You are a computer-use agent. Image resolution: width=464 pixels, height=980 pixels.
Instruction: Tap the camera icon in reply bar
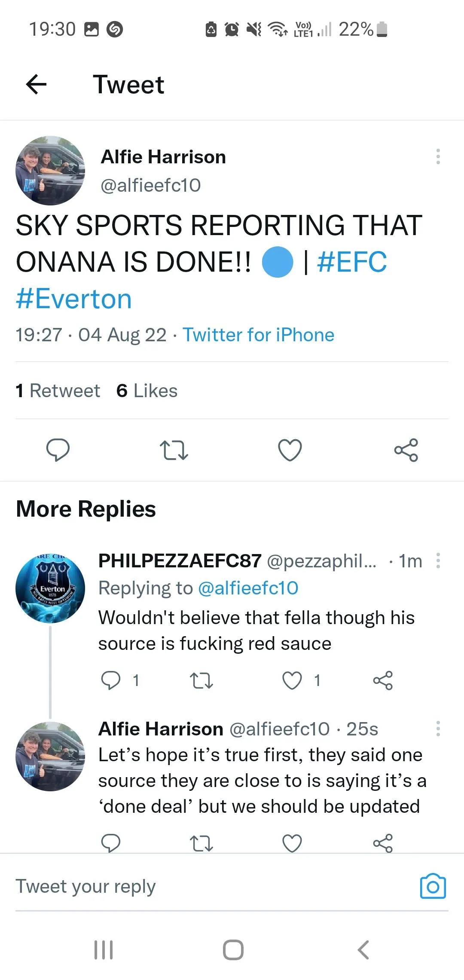433,886
